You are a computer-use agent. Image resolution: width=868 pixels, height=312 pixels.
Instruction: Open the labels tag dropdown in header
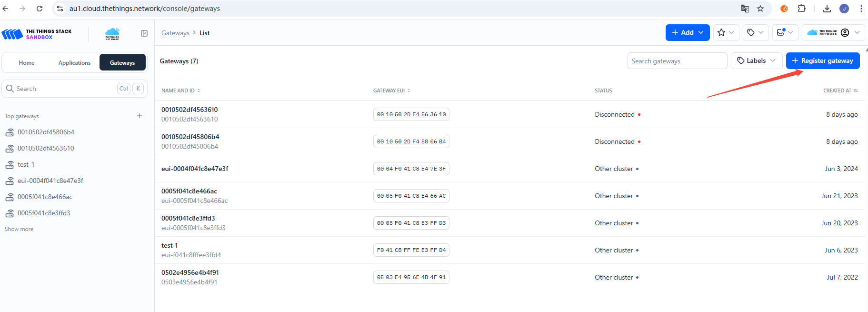click(755, 32)
